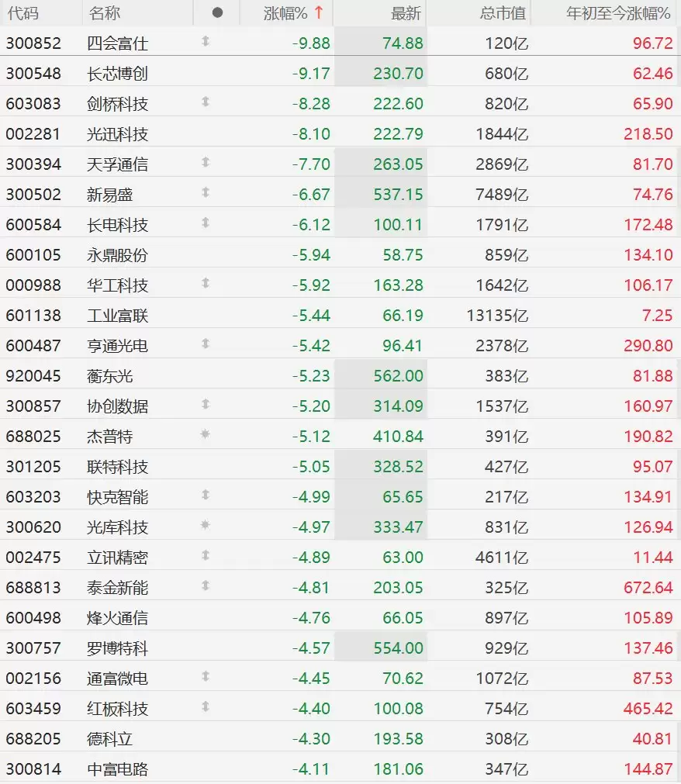Screen dimensions: 681x784
Task: Click the change value -9.88
Action: coord(311,43)
